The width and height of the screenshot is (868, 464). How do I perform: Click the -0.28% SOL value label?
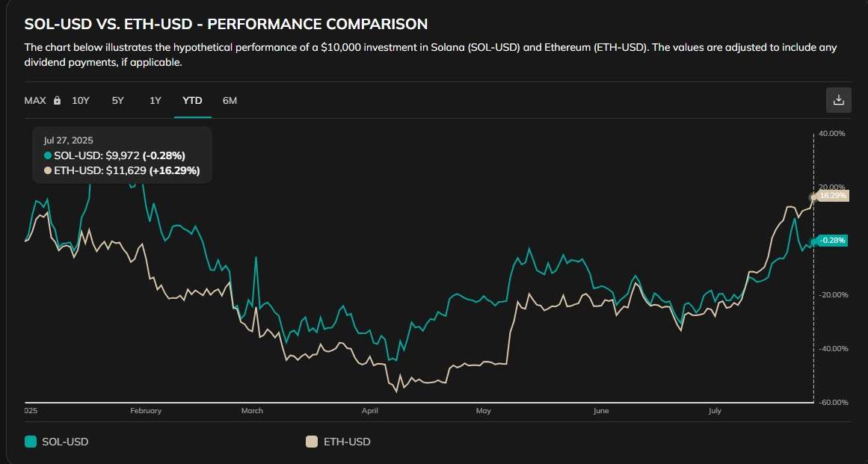(831, 241)
